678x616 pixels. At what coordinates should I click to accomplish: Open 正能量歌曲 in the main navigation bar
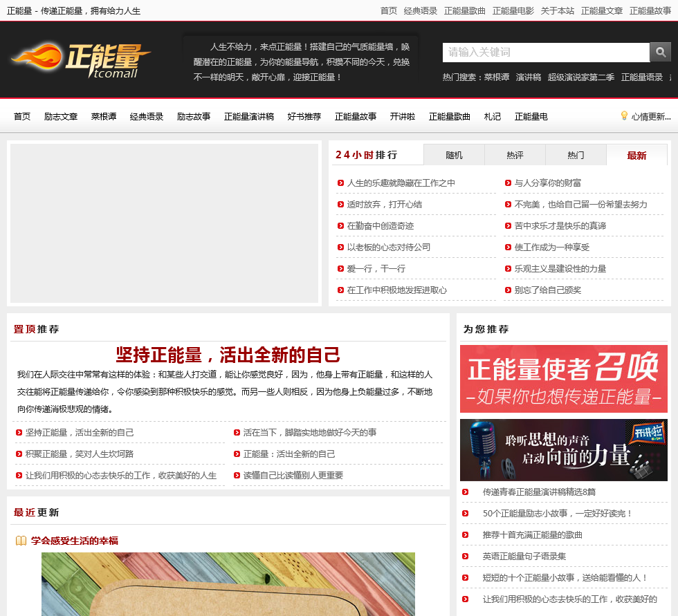tap(450, 117)
